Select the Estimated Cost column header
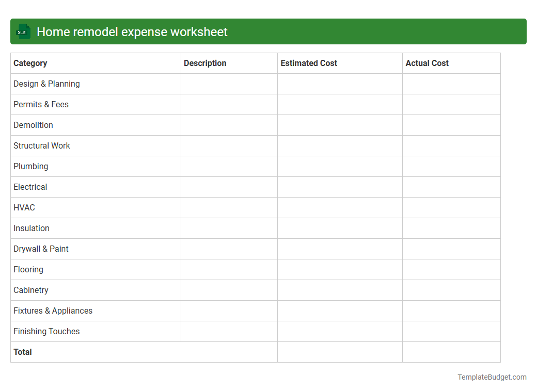Viewport: 537px width, 392px height. 309,63
